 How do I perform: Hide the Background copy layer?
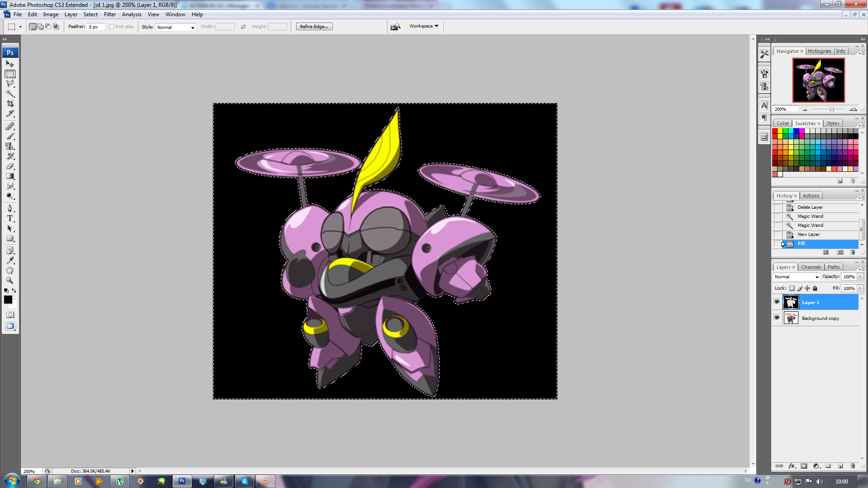777,318
